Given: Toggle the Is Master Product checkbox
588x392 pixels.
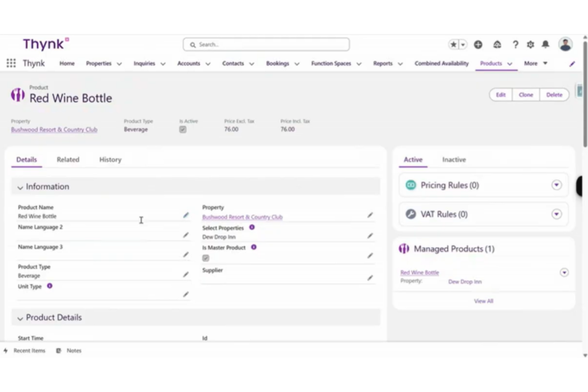Looking at the screenshot, I should (x=206, y=258).
